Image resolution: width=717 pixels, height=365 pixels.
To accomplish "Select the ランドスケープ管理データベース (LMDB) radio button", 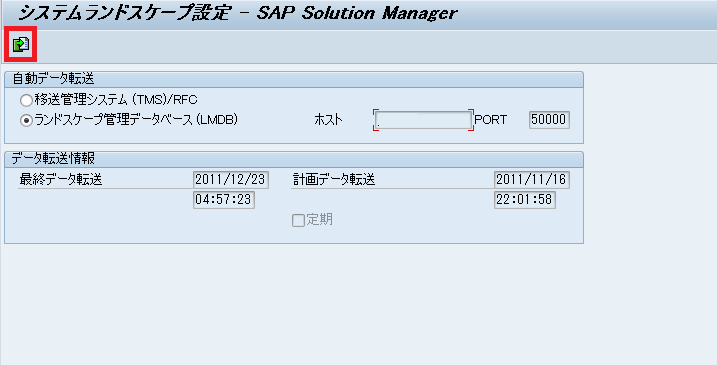I will (x=26, y=120).
